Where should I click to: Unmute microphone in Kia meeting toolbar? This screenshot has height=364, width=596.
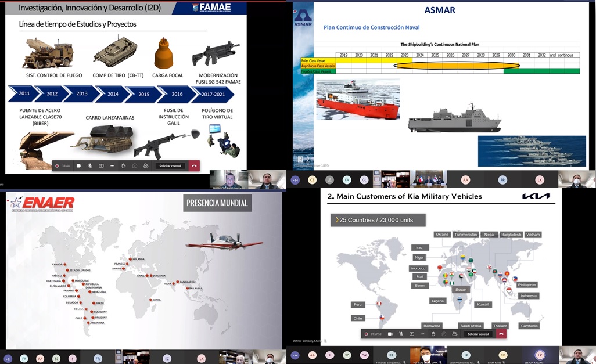401,334
